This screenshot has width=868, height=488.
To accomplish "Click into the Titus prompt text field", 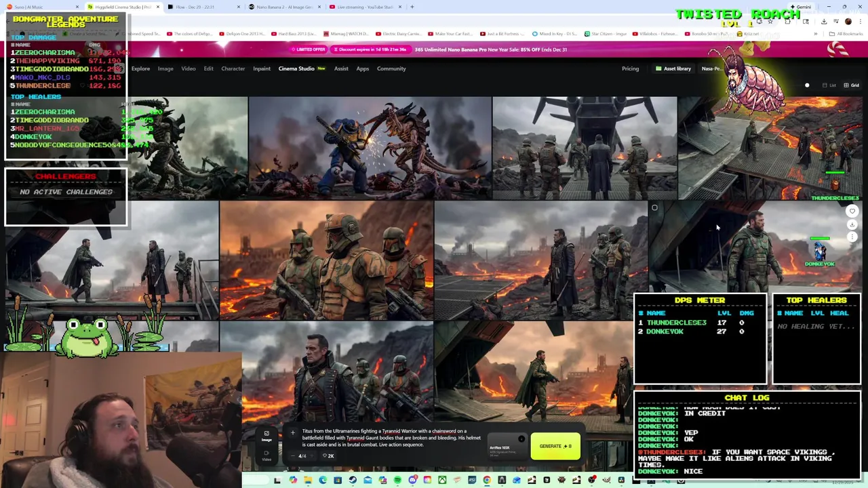I will tap(392, 438).
